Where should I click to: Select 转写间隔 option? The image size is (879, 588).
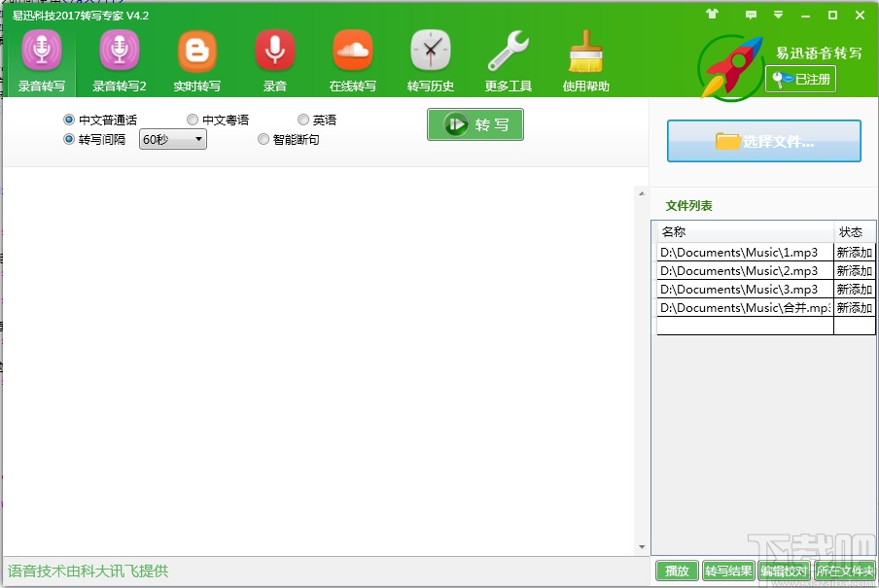pyautogui.click(x=94, y=139)
